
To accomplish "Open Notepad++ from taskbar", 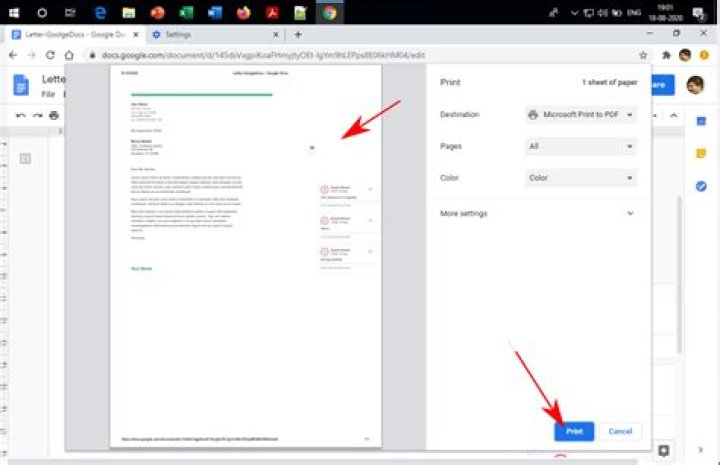I will tap(300, 12).
